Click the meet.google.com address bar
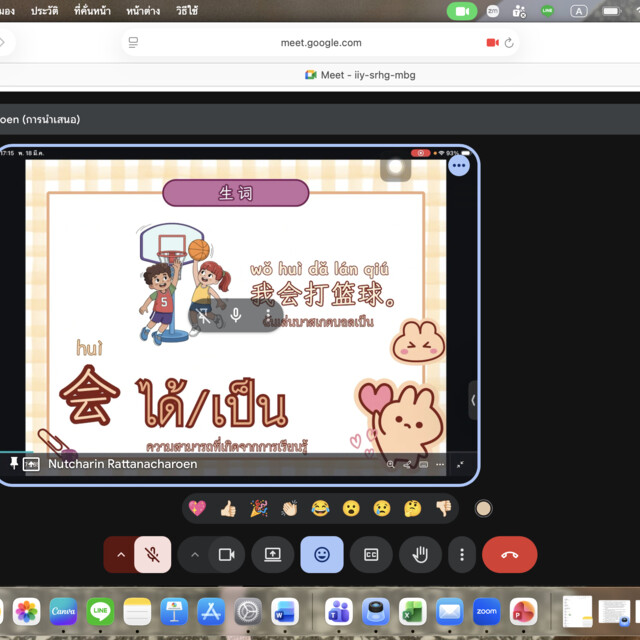Viewport: 640px width, 640px height. (321, 43)
